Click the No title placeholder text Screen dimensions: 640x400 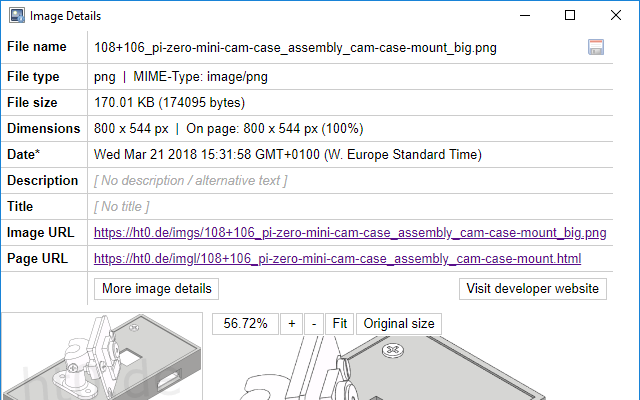(121, 207)
